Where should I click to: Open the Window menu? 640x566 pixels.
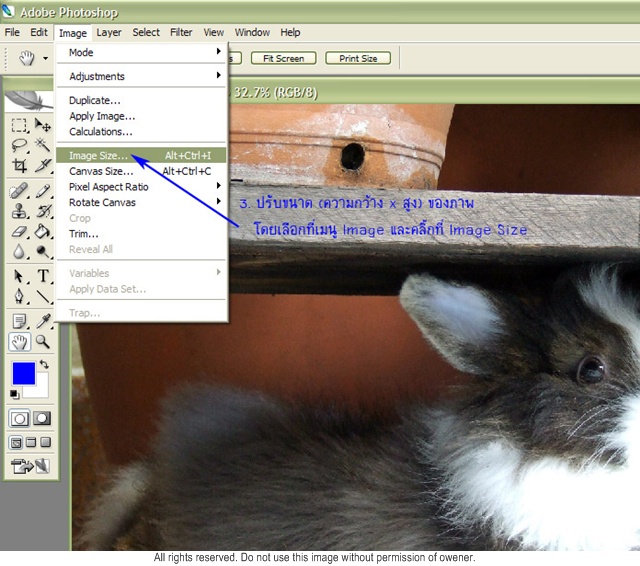[x=252, y=32]
